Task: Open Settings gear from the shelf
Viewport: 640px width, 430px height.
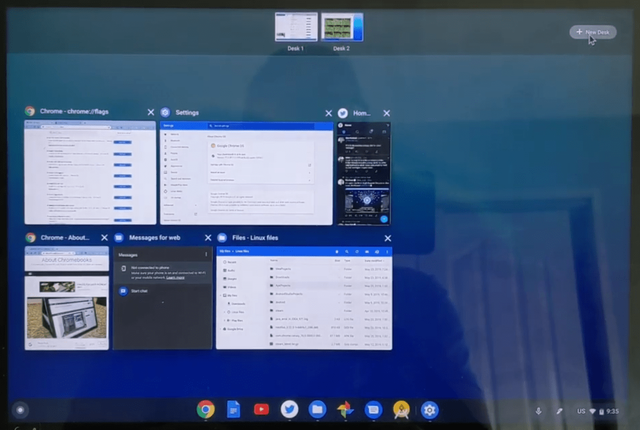Action: (x=429, y=410)
